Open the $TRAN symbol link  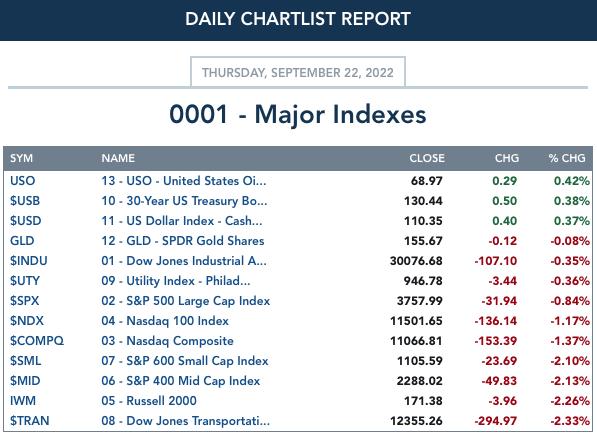[x=30, y=420]
